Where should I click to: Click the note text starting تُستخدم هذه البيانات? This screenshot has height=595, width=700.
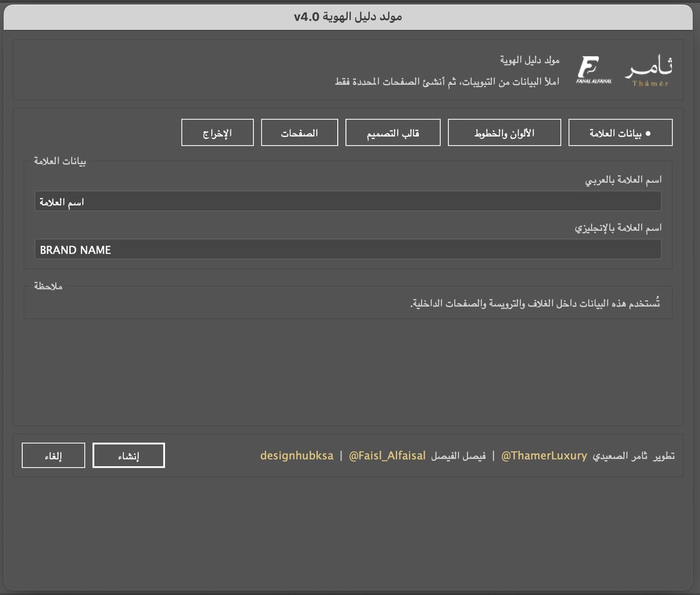pos(535,303)
